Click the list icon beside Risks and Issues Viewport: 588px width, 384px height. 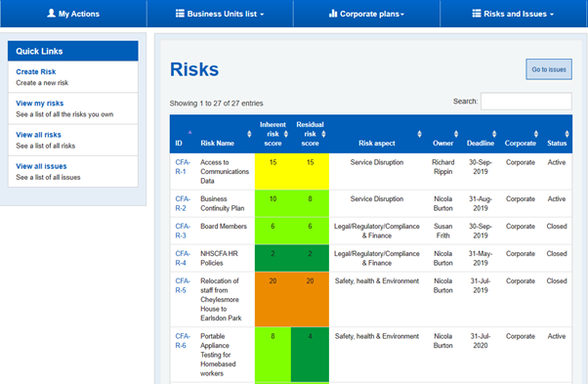click(x=477, y=14)
